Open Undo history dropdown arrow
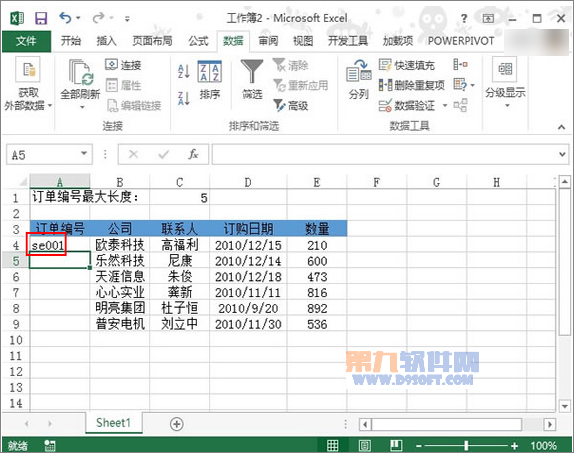Image resolution: width=574 pixels, height=453 pixels. 78,18
